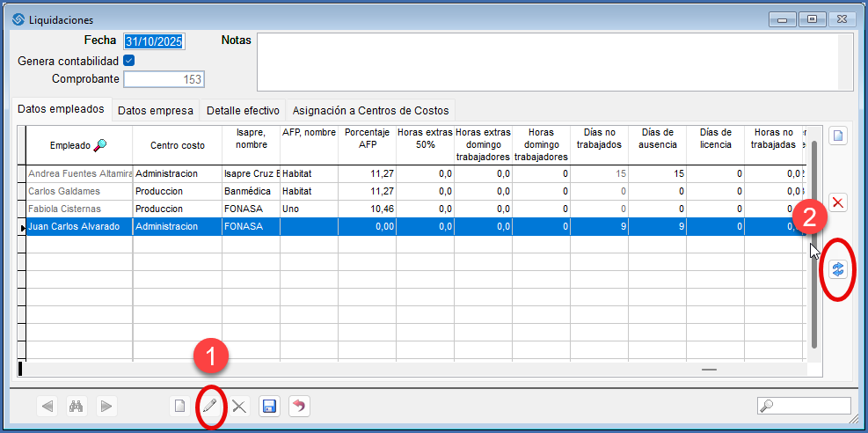
Task: Click magnifier icon in Empleado column header
Action: point(100,145)
